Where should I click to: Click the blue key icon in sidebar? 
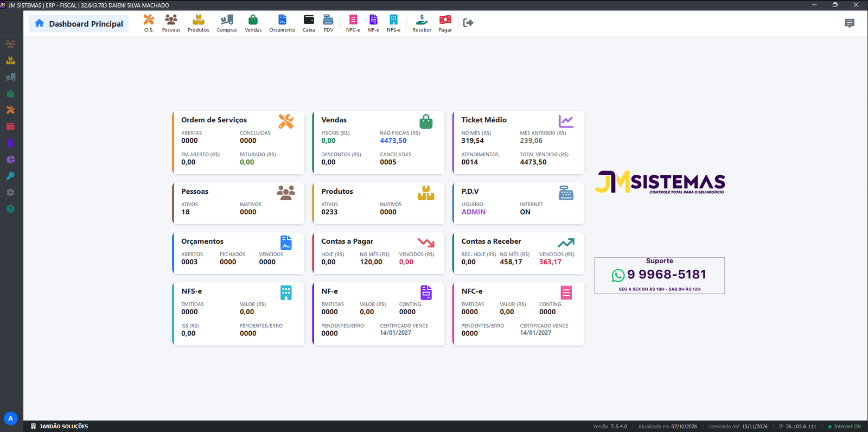coord(10,176)
